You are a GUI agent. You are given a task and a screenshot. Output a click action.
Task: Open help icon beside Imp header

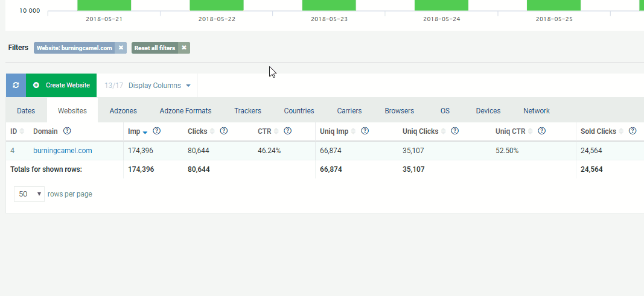(x=156, y=131)
